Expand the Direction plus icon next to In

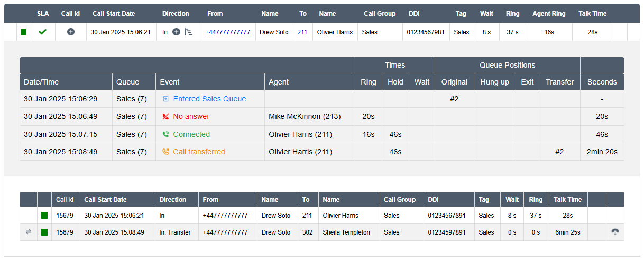coord(177,32)
